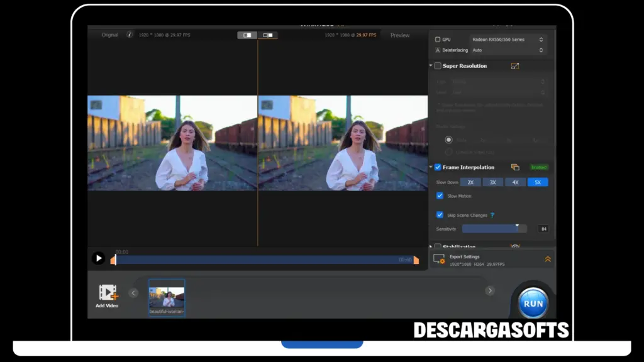This screenshot has width=644, height=362.
Task: Open help for Skip Scene Changes
Action: click(492, 215)
